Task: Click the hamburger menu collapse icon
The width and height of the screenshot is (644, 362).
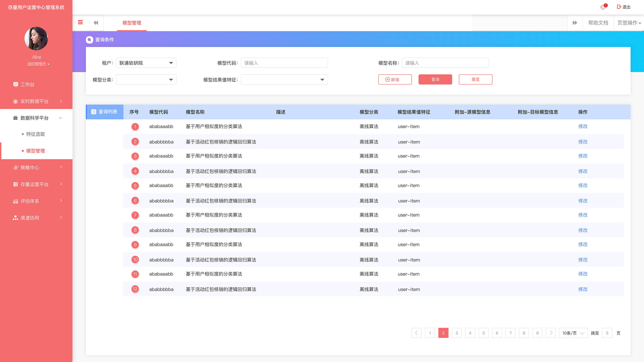Action: click(x=80, y=23)
